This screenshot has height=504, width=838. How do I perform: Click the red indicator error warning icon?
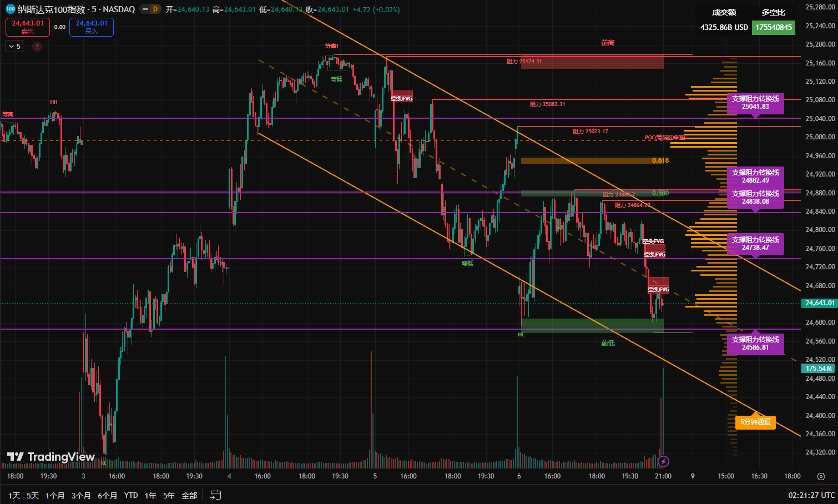click(x=37, y=47)
